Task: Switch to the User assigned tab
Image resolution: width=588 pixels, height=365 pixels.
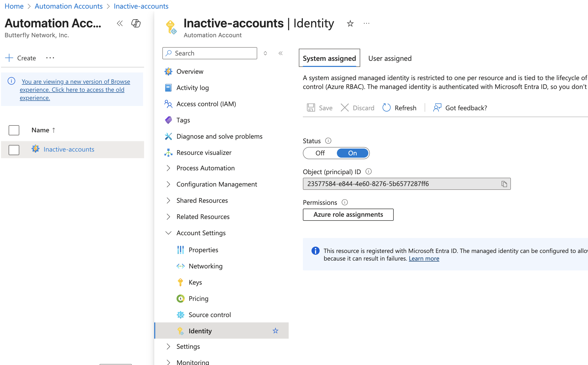Action: click(390, 58)
